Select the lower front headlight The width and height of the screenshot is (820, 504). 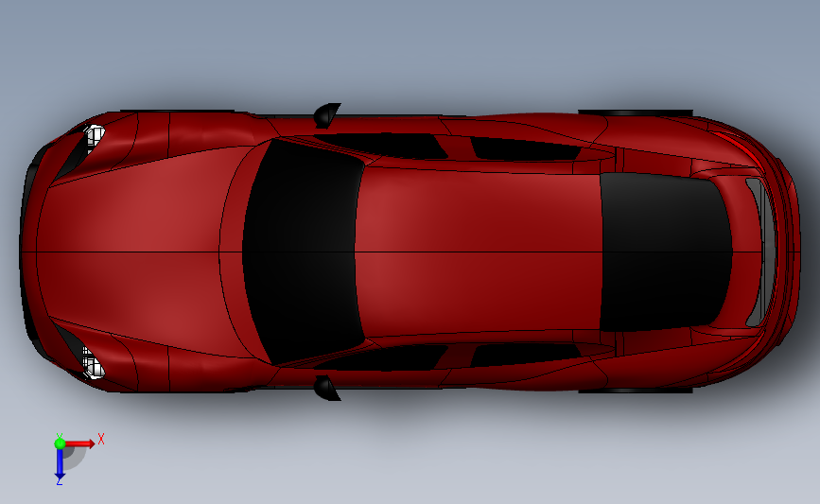click(x=95, y=363)
